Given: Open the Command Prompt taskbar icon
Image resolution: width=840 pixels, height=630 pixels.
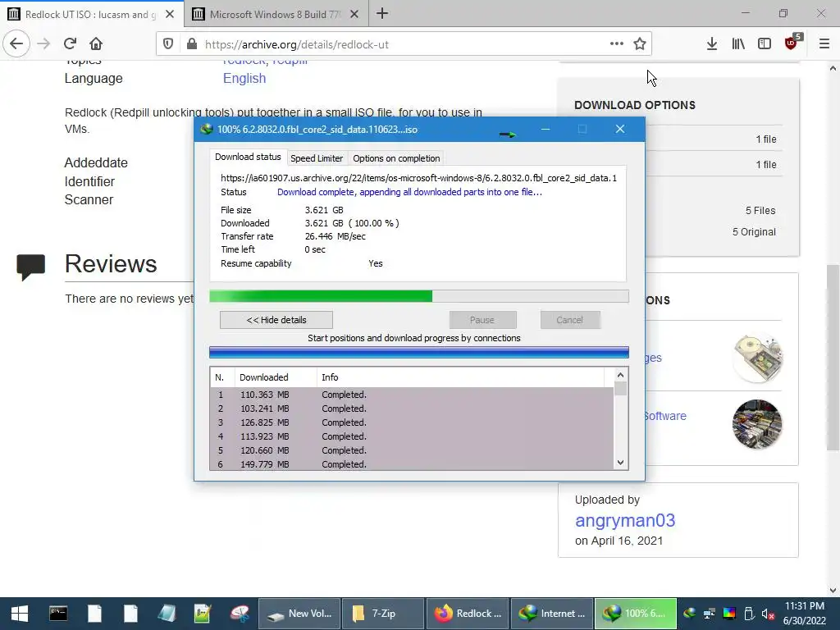Looking at the screenshot, I should click(58, 614).
